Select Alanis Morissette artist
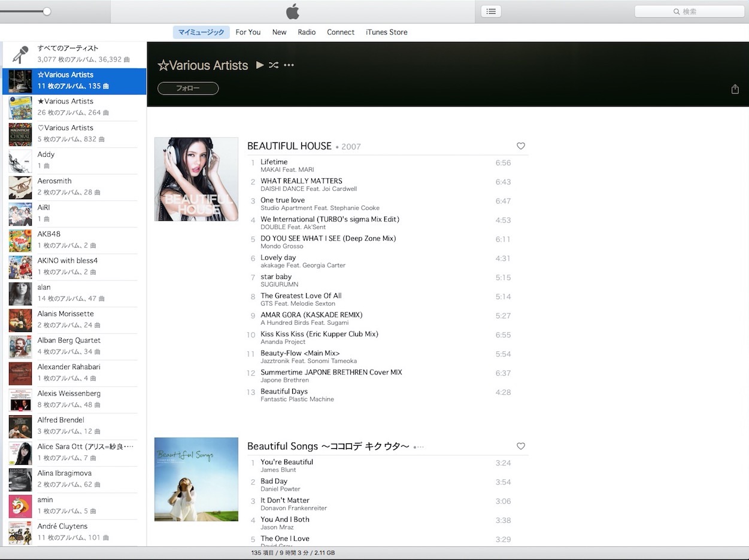Image resolution: width=749 pixels, height=560 pixels. coord(74,320)
